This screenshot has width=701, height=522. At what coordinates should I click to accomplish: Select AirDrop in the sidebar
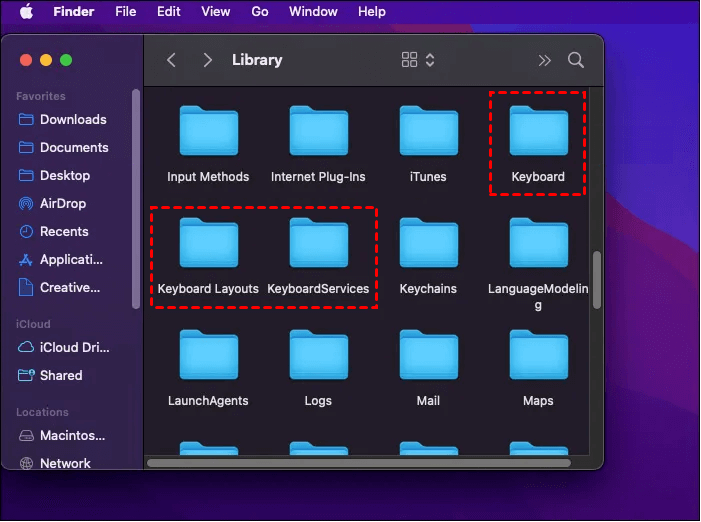point(62,203)
